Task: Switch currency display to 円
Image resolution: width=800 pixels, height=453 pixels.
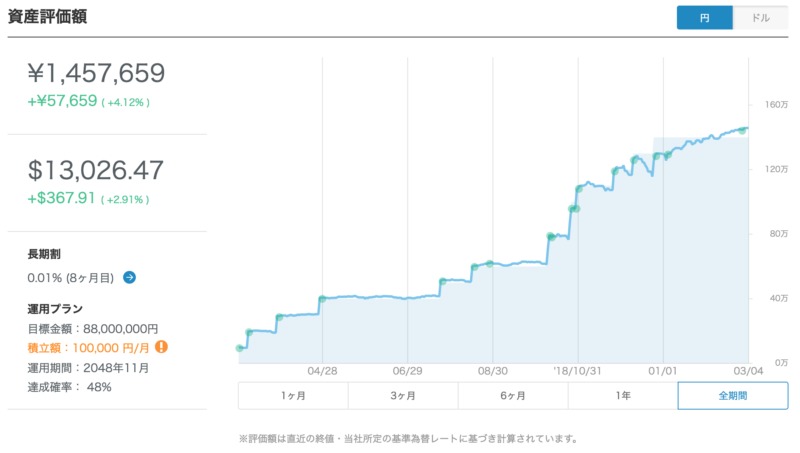Action: tap(705, 18)
